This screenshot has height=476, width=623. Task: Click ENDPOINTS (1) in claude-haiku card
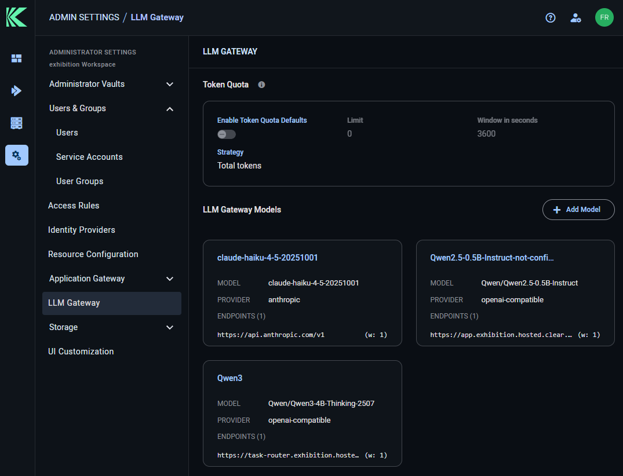241,316
